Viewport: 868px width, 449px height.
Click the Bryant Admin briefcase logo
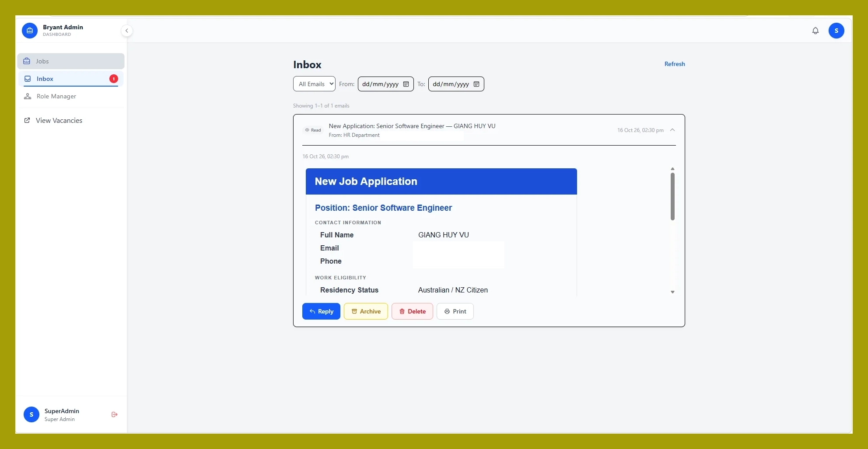(x=30, y=31)
